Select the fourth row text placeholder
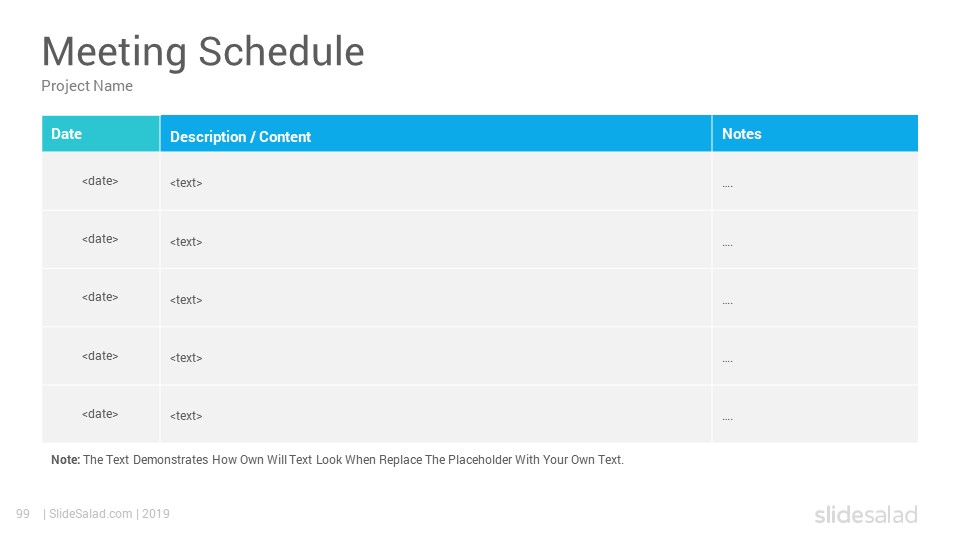The height and width of the screenshot is (540, 960). pos(186,358)
